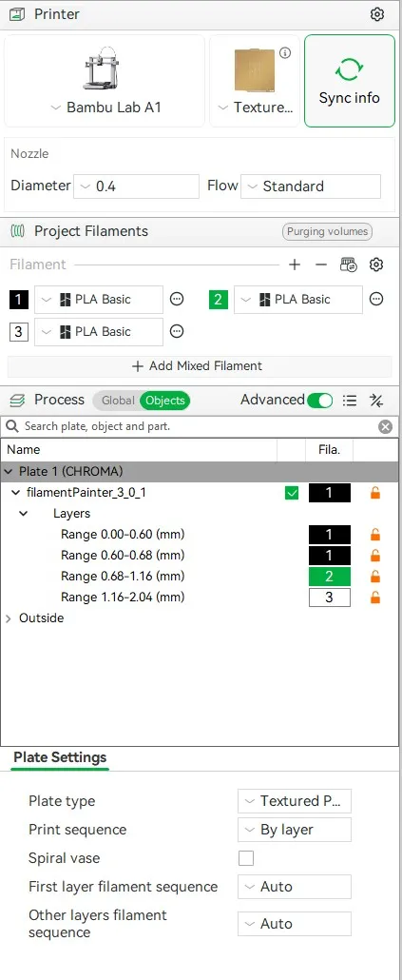Expand the Outside tree node

[x=9, y=618]
